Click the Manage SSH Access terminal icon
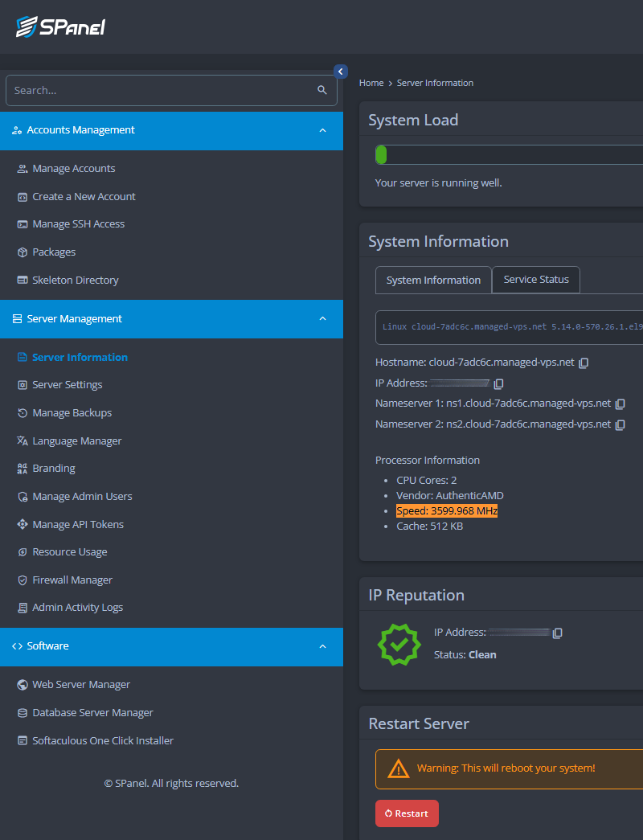 [x=23, y=224]
